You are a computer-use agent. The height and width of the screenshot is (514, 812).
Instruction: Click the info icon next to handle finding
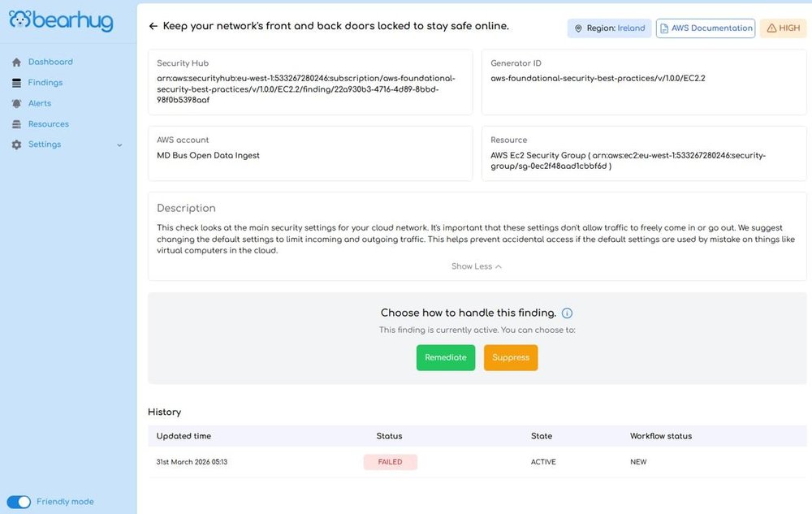click(567, 313)
